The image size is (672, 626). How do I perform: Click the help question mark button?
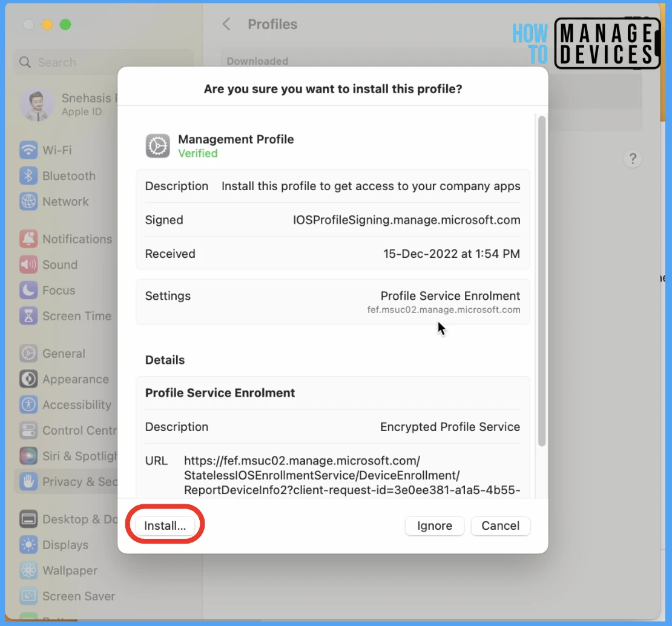pyautogui.click(x=633, y=159)
